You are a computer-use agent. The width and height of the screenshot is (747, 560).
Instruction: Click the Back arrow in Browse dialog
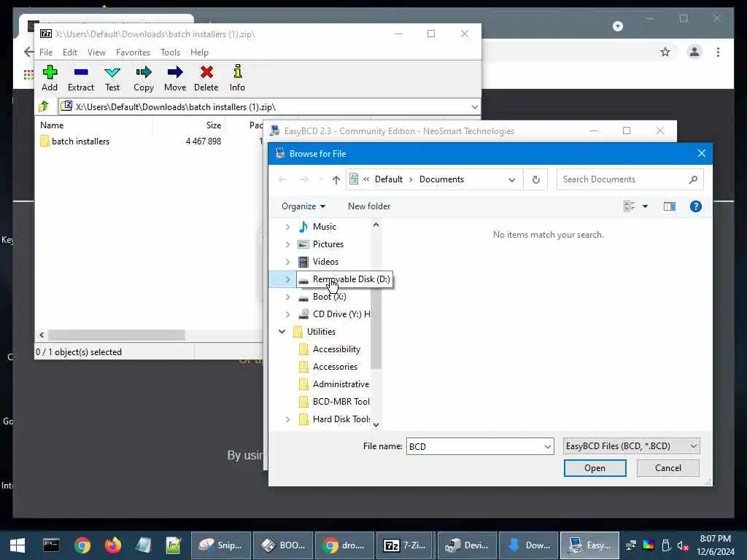(x=282, y=179)
